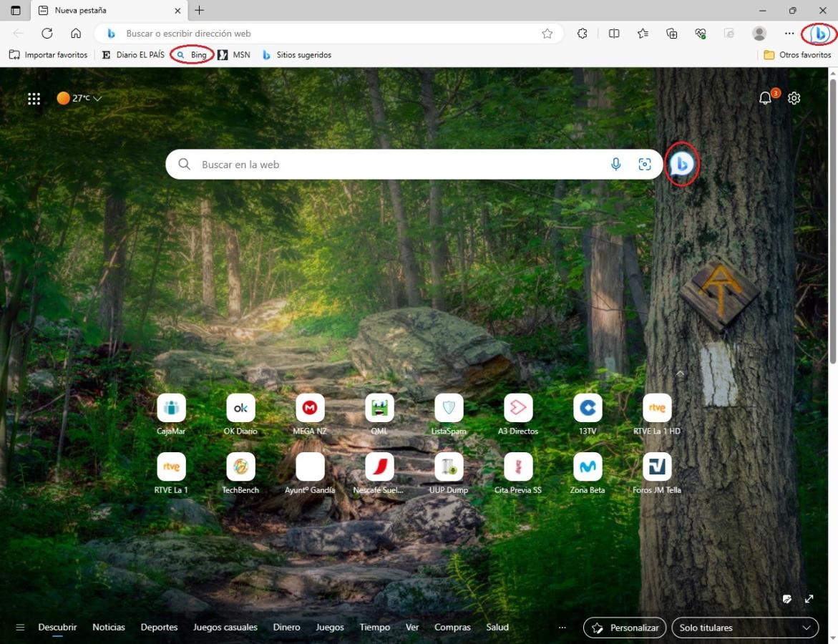Open the notifications bell
This screenshot has height=644, width=838.
766,99
